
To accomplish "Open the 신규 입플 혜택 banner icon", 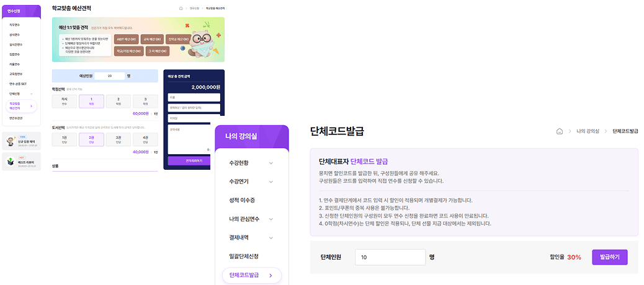I will pyautogui.click(x=11, y=141).
